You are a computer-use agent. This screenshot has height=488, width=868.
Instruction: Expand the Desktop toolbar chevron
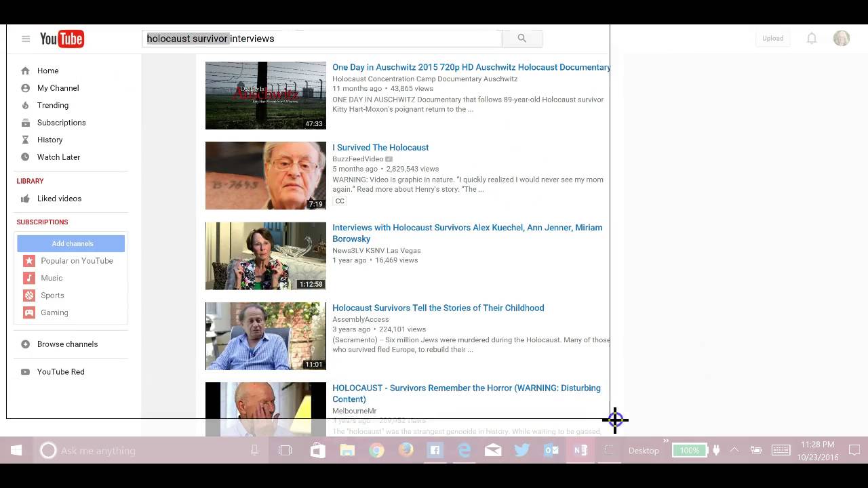666,442
